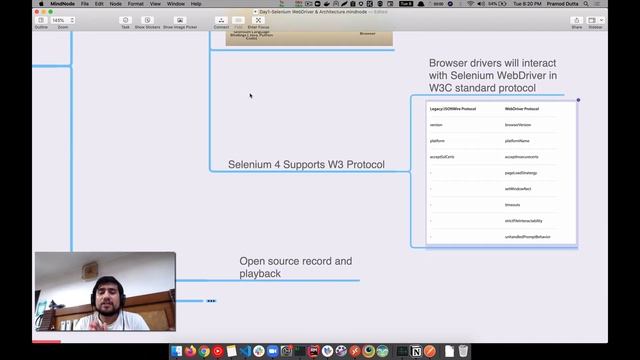Image resolution: width=640 pixels, height=360 pixels.
Task: Open the document file in the Dock
Action: tap(449, 351)
